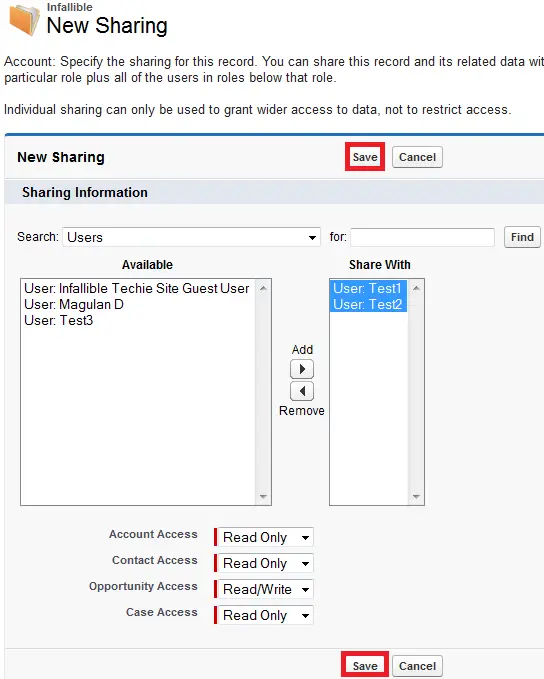Click the Remove left-arrow button
The height and width of the screenshot is (679, 544).
[x=302, y=391]
